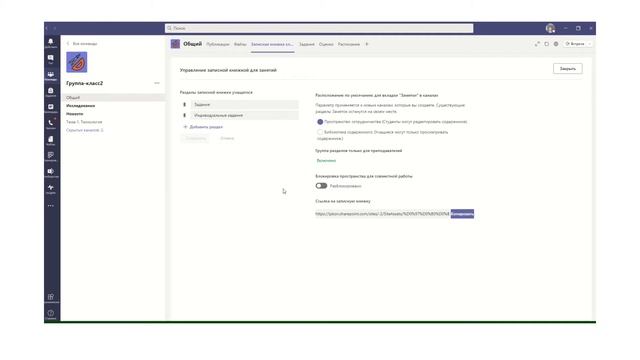640x360 pixels.
Task: Toggle the collaboration space lock switch
Action: [321, 186]
